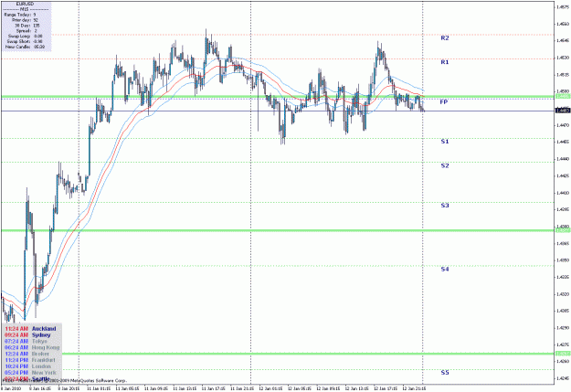The height and width of the screenshot is (392, 571).
Task: Click the Range Today value row
Action: (20, 15)
